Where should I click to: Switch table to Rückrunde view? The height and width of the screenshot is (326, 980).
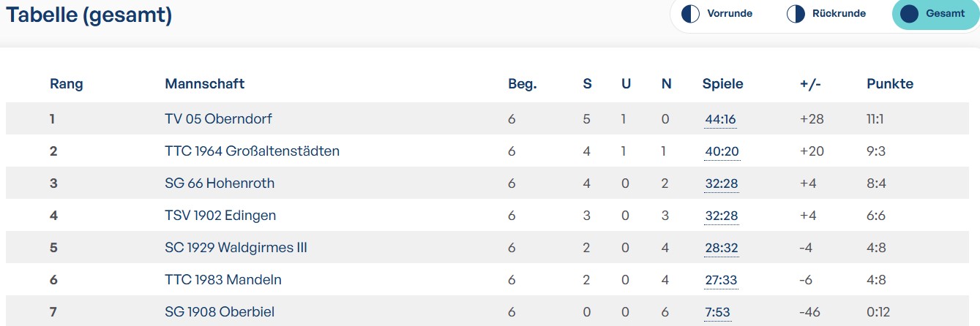tap(838, 14)
